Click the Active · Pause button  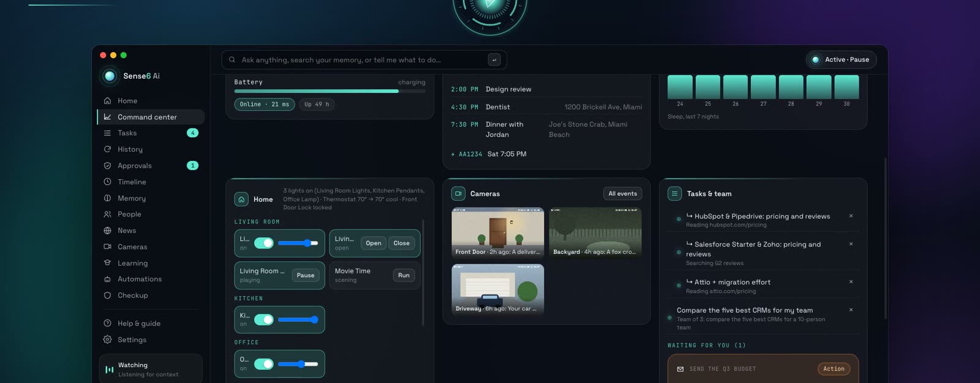coord(842,60)
